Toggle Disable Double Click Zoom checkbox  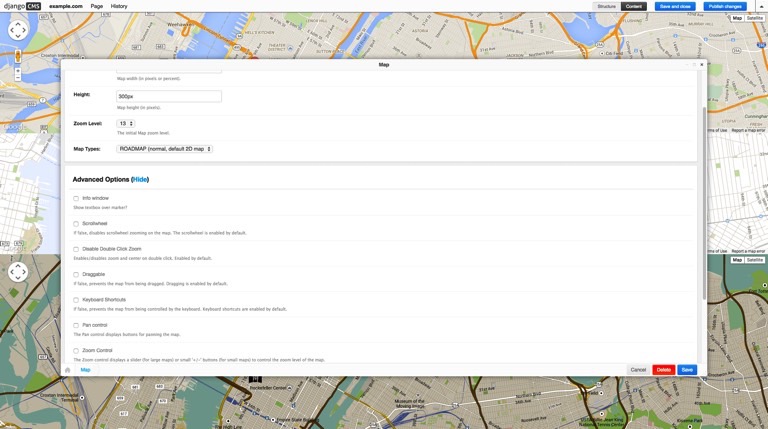(x=76, y=249)
